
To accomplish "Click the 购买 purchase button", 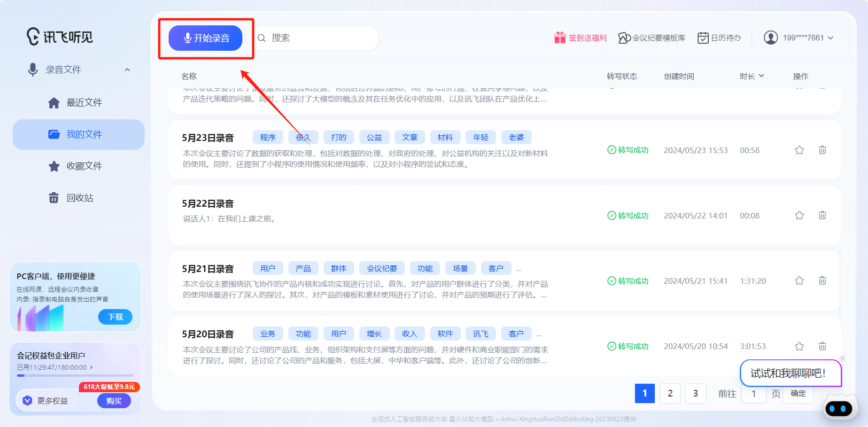I will 114,401.
